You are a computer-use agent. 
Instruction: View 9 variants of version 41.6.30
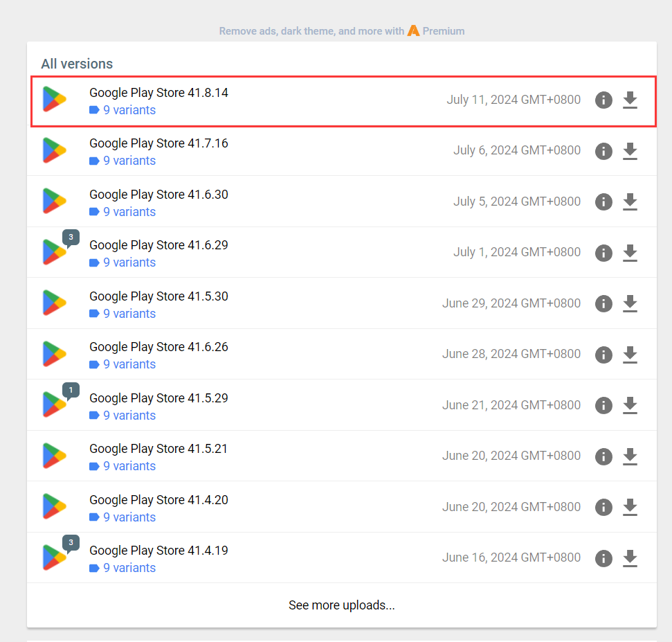click(x=122, y=212)
